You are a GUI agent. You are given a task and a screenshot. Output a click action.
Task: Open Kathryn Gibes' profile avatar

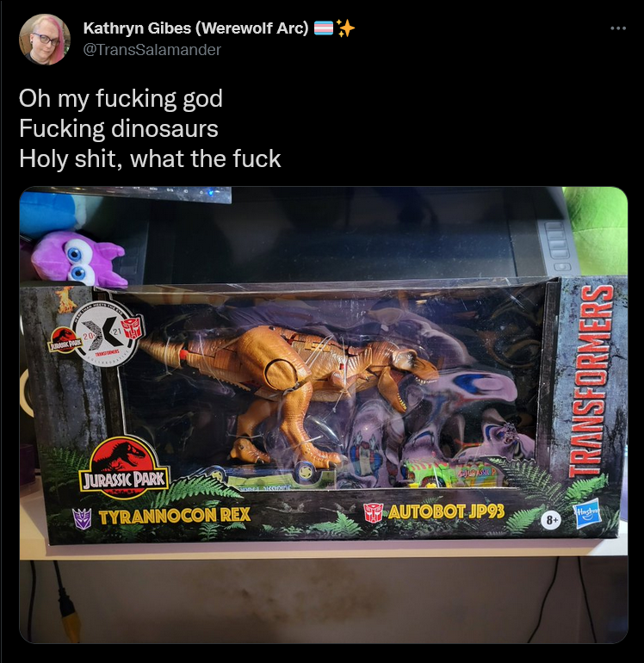coord(45,40)
